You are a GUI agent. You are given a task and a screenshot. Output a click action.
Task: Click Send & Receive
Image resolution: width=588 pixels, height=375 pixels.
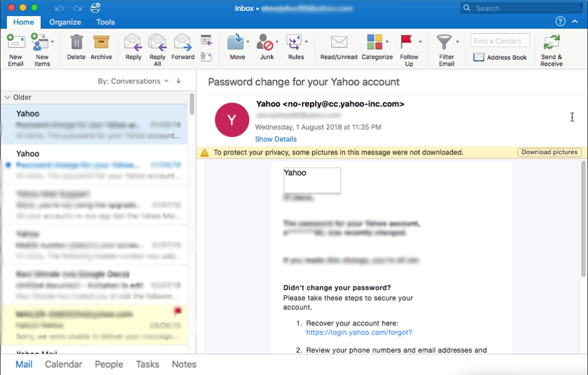(x=551, y=50)
